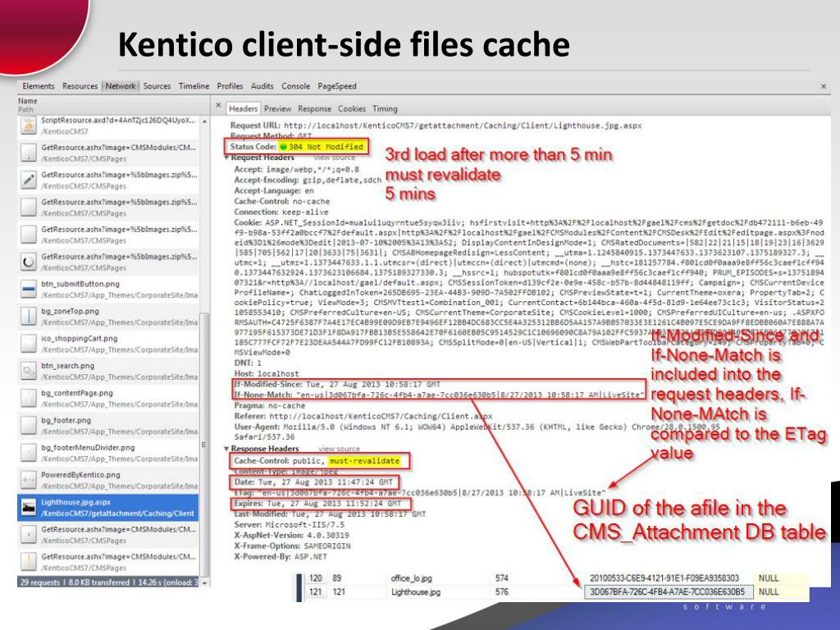Click the PoweredByKentico.png thumbnail icon
The height and width of the screenshot is (630, 840).
[29, 481]
